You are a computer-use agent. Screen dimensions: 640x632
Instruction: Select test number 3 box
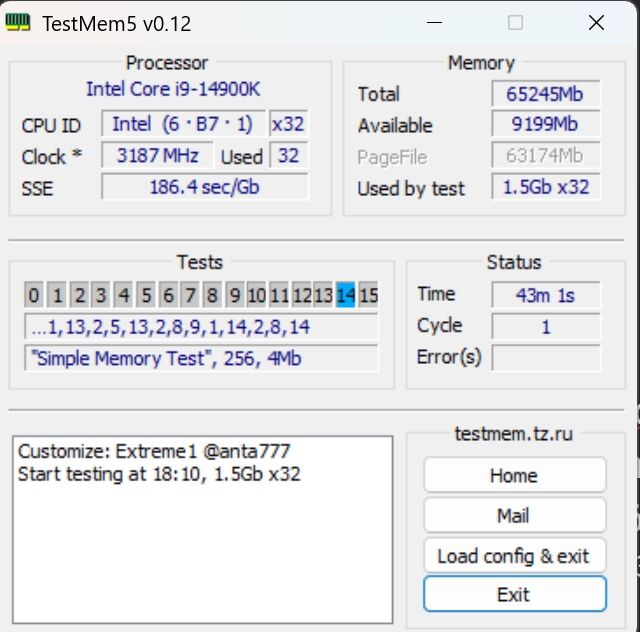click(x=101, y=295)
